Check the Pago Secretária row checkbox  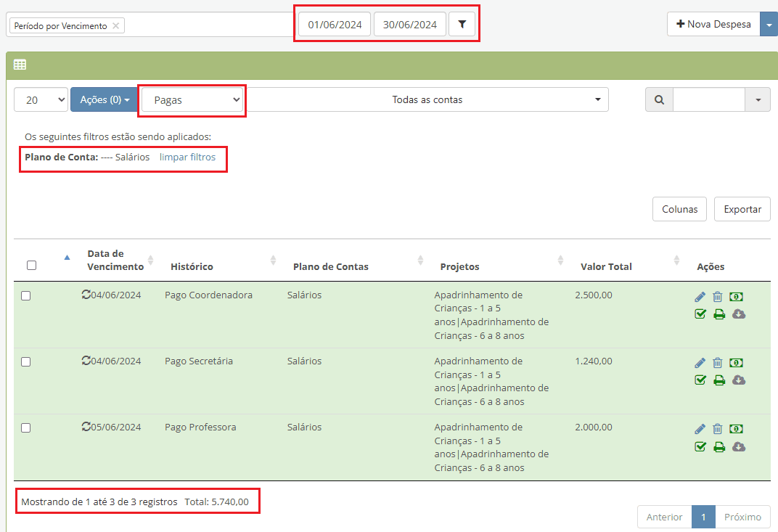[26, 361]
